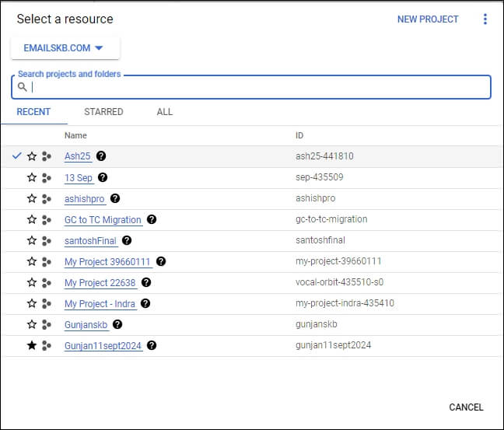Screen dimensions: 504x430
Task: Open the Gunjan11sept2024 project link
Action: click(103, 346)
